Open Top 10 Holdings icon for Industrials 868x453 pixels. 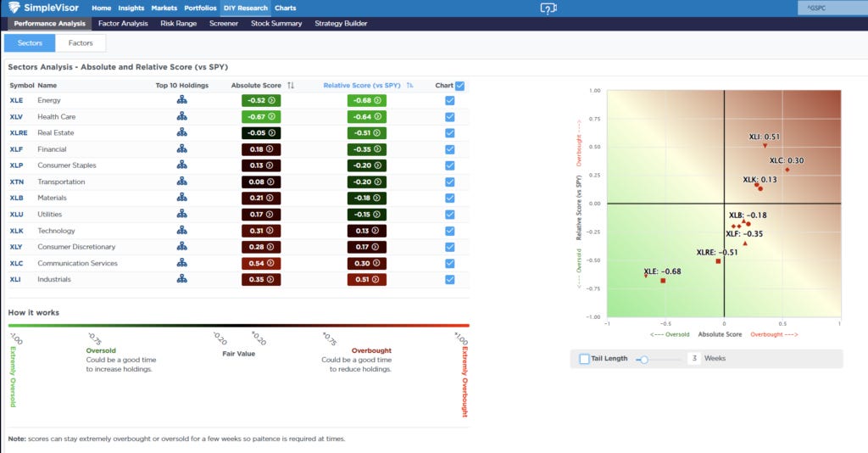[181, 279]
